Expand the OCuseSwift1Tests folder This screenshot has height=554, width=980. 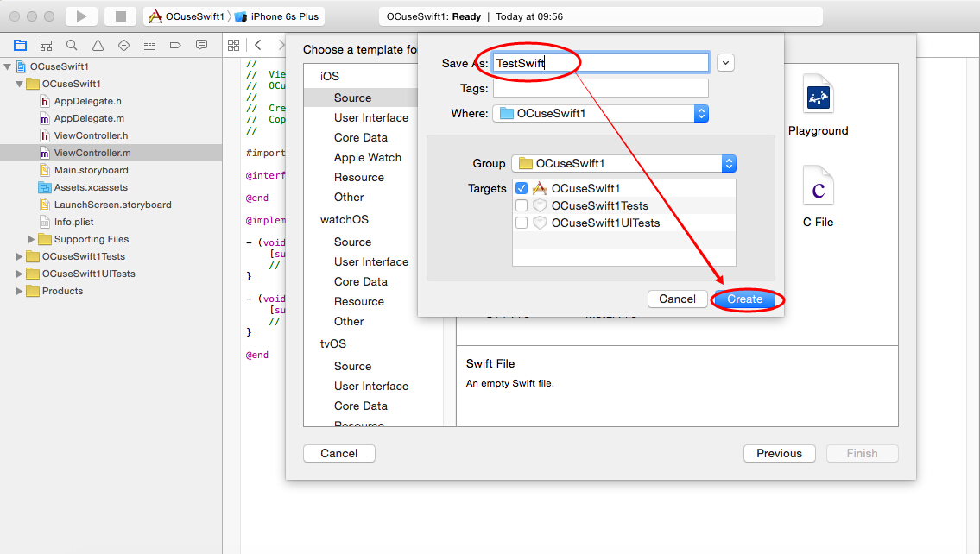(x=19, y=256)
